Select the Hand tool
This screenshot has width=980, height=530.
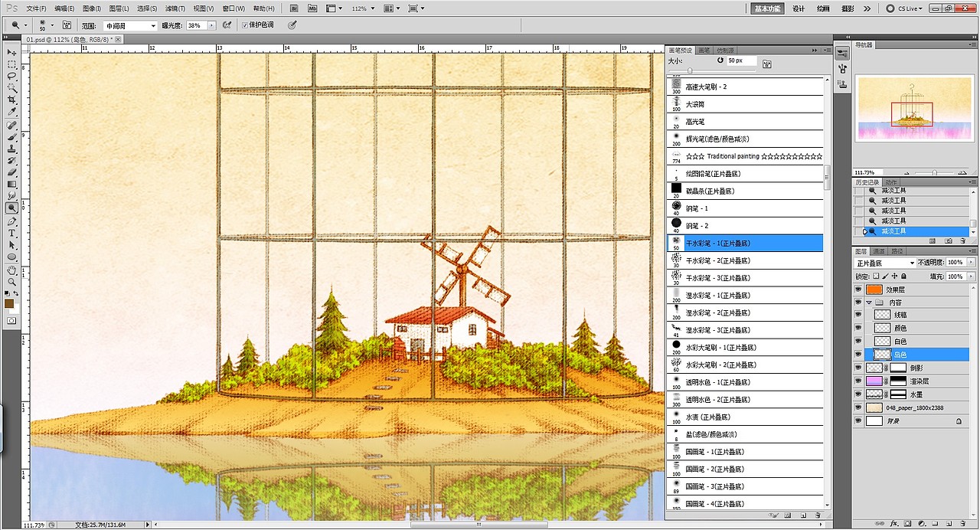(12, 270)
